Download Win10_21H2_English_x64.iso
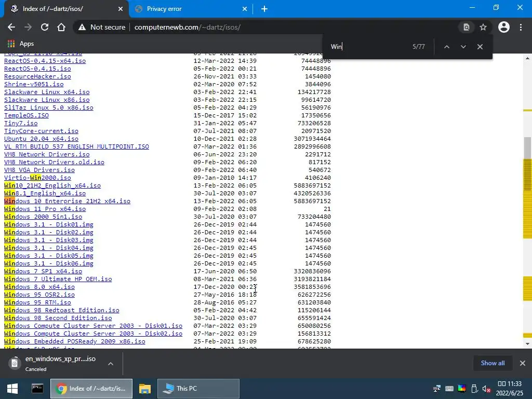Screen dimensions: 532x399 pyautogui.click(x=52, y=185)
